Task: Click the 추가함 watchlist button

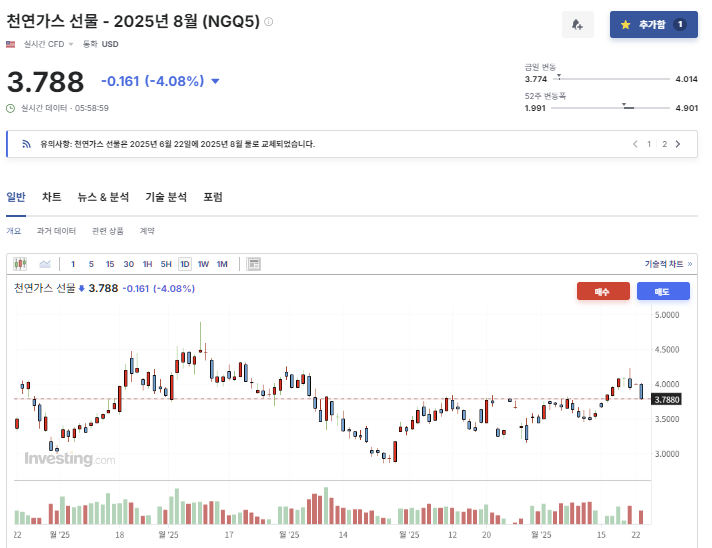Action: coord(653,25)
